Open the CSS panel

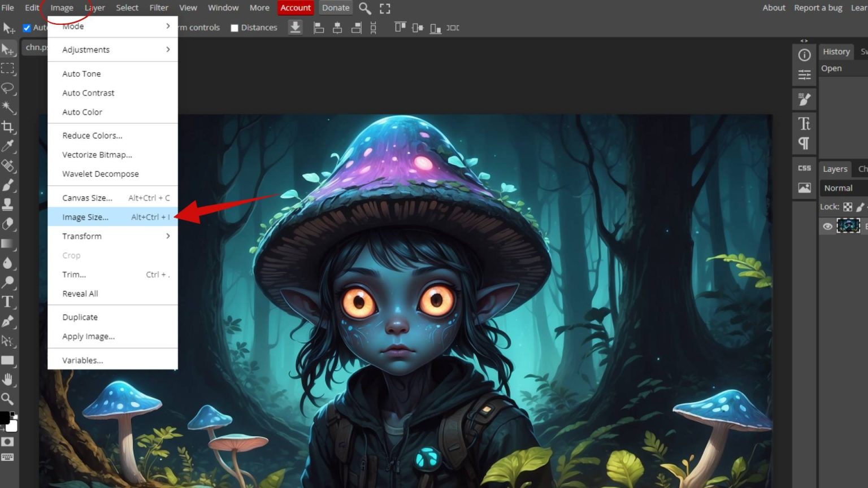804,168
